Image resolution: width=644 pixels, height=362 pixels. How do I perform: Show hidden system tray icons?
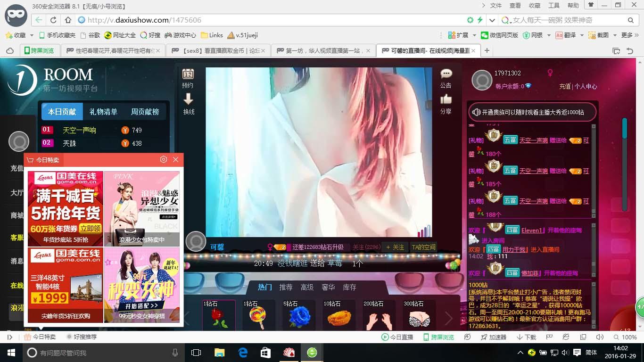coord(520,353)
